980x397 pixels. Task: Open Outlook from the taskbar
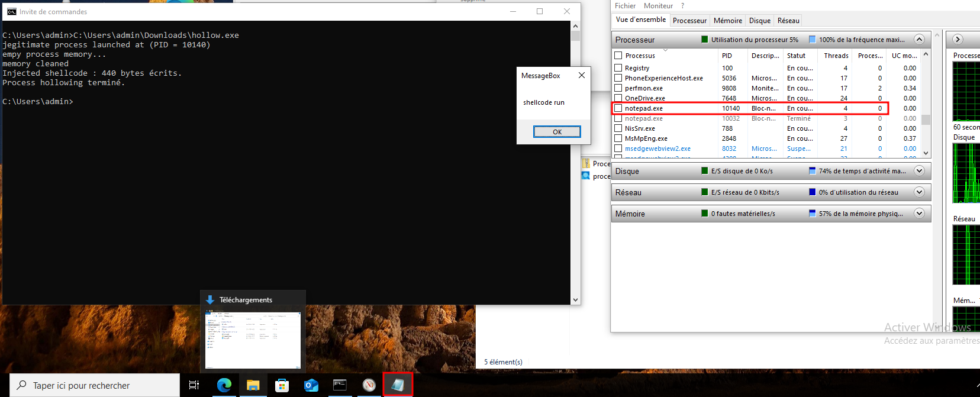(311, 385)
